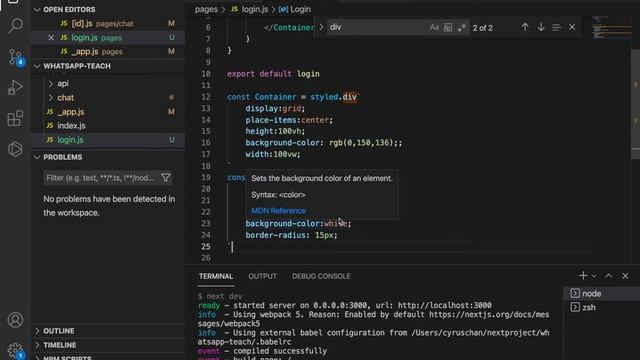This screenshot has width=640, height=360.
Task: Open Manage gear settings icon
Action: pyautogui.click(x=15, y=350)
